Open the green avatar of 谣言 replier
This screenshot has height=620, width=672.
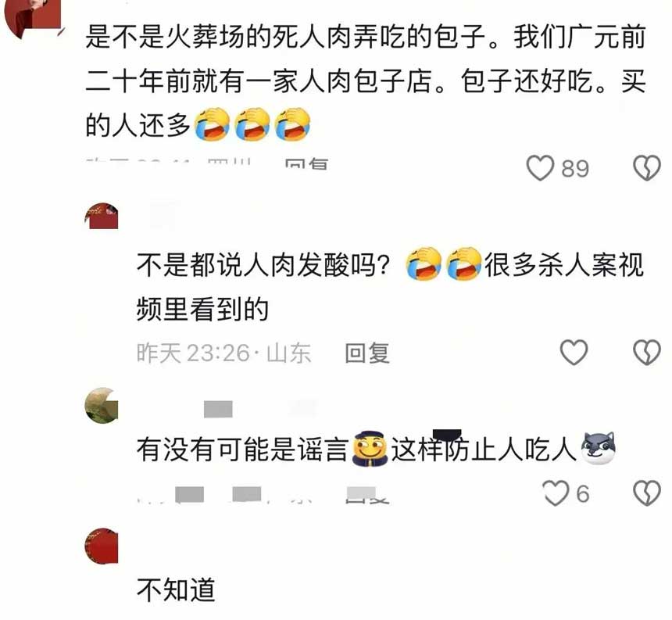pos(101,406)
